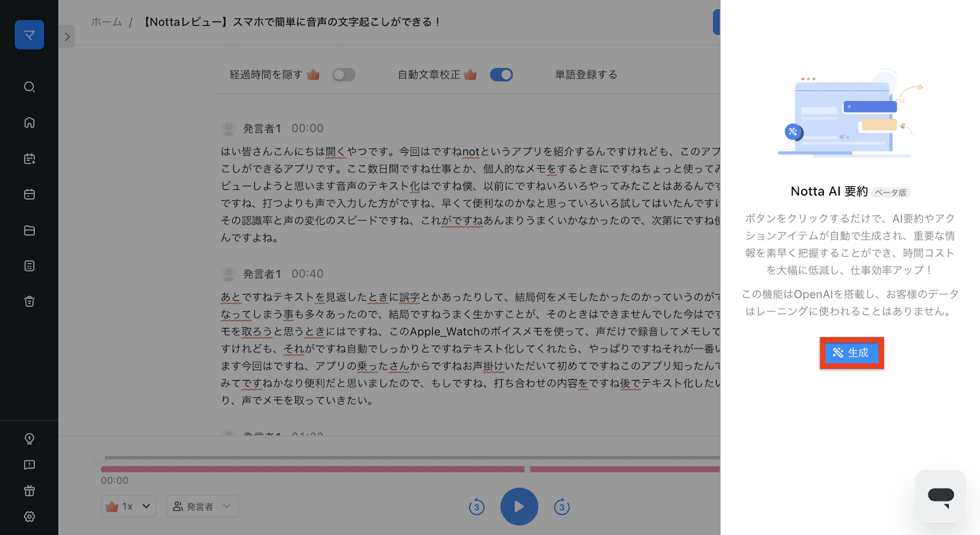The width and height of the screenshot is (980, 535).
Task: Click the transcript paragraph starting あとですねテキスト
Action: [470, 349]
